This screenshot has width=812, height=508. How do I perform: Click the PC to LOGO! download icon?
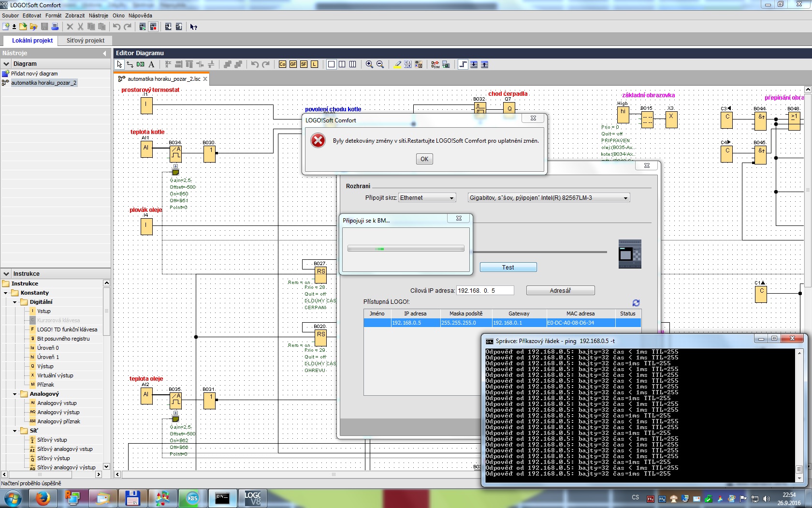(x=168, y=27)
